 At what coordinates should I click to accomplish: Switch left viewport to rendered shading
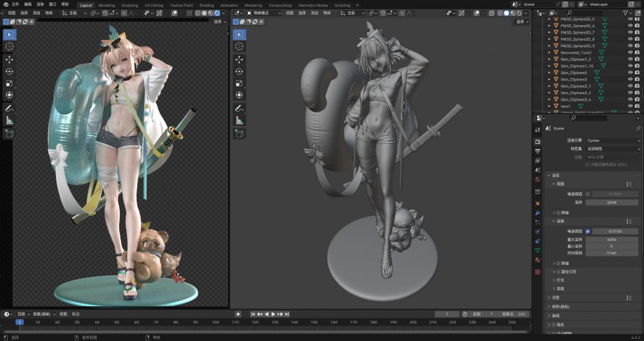[x=217, y=13]
